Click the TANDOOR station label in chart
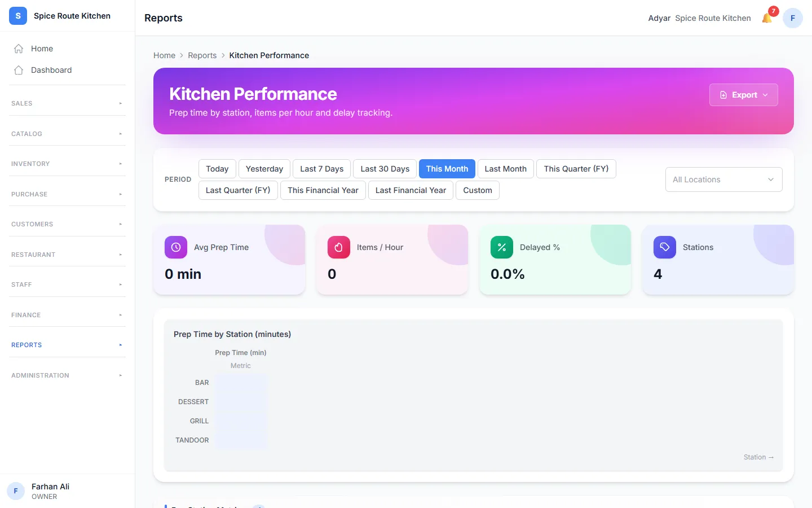Viewport: 812px width, 508px height. tap(192, 440)
